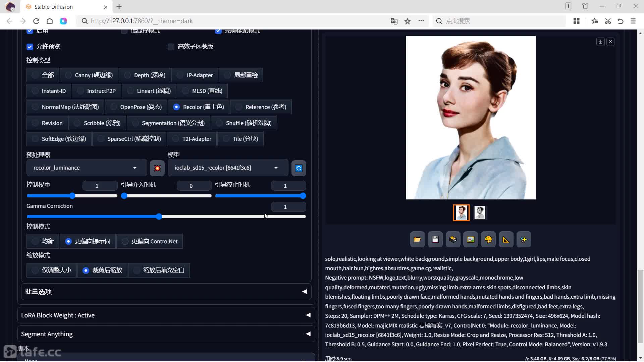This screenshot has height=362, width=644.
Task: Bookmark this page with the star
Action: (x=408, y=21)
